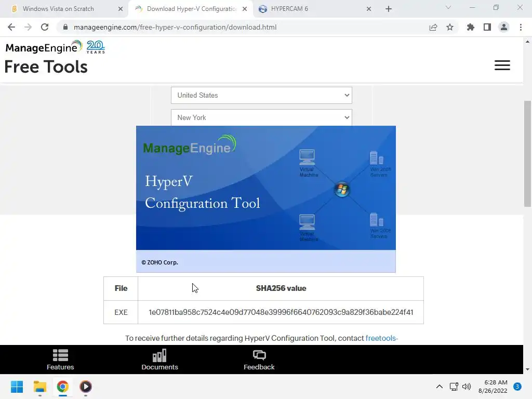Open the New York state dropdown
Image resolution: width=532 pixels, height=399 pixels.
pos(261,117)
